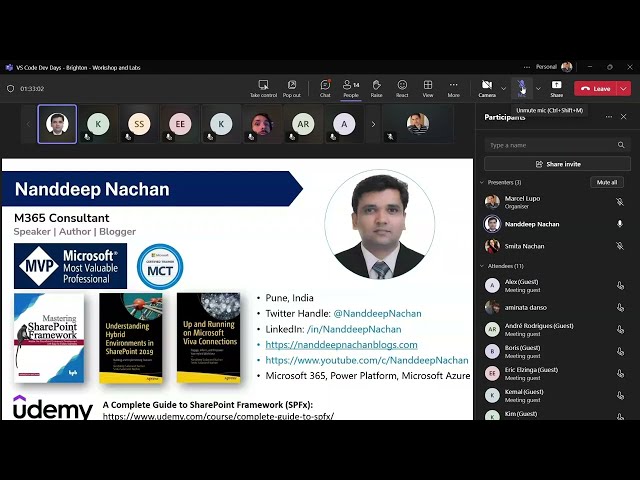Viewport: 640px width, 480px height.
Task: Open the YouTube channel link
Action: click(x=367, y=360)
